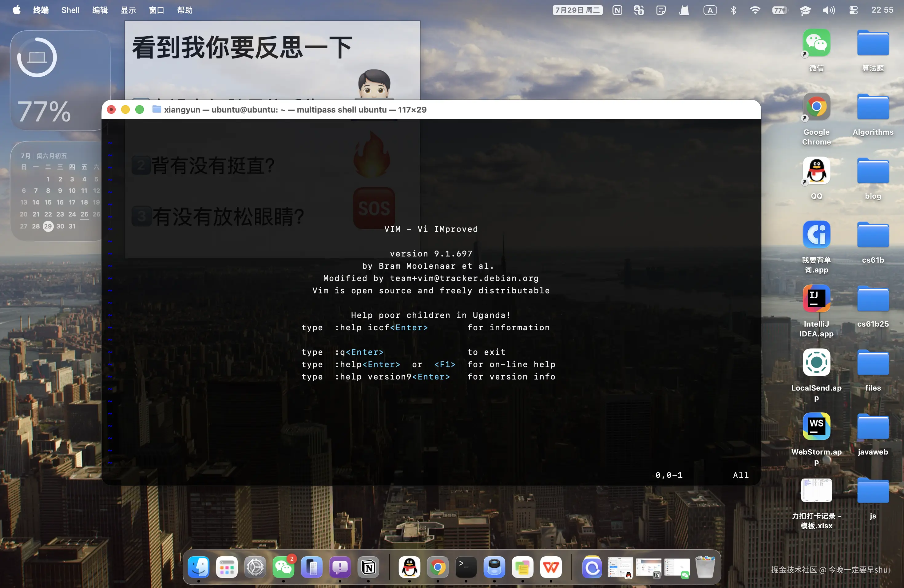Open the Apple menu

coord(16,10)
